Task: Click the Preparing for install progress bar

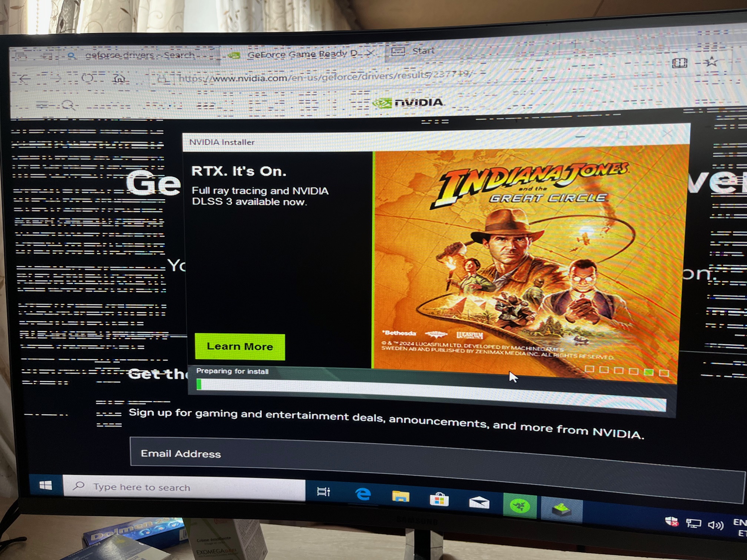Action: [431, 394]
